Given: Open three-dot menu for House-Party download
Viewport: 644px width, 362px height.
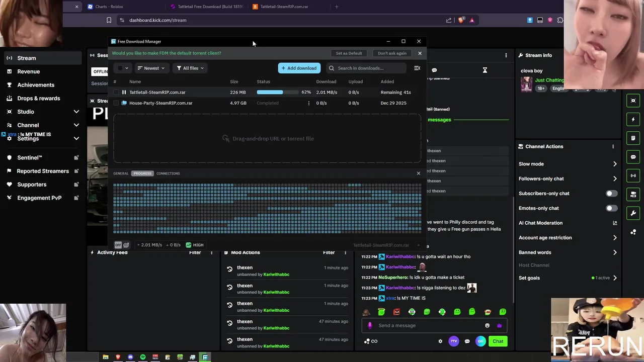Looking at the screenshot, I should (309, 103).
